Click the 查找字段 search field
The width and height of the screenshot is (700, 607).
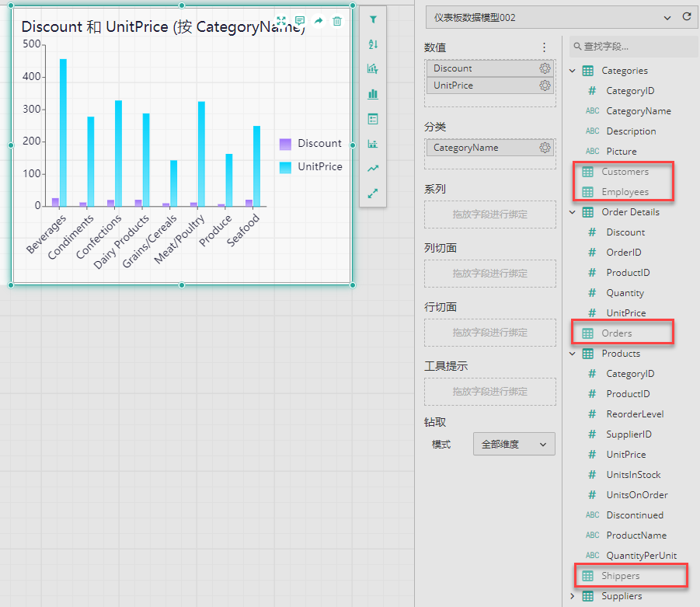point(633,47)
